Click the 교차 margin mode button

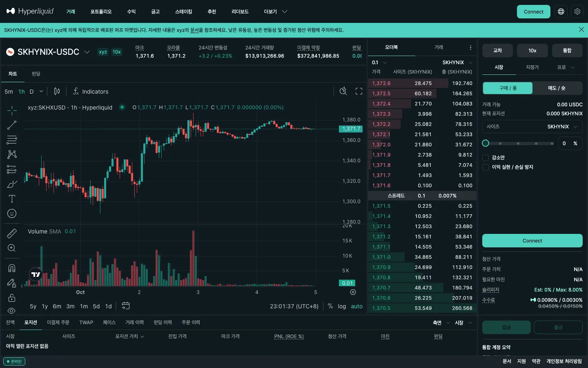(x=497, y=51)
